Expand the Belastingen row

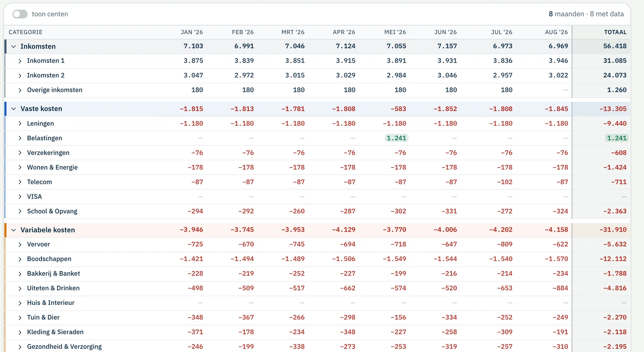click(20, 138)
